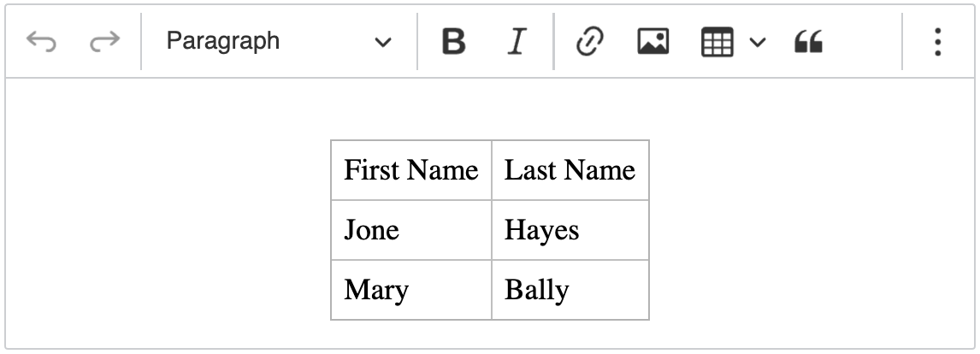Viewport: 980px width, 354px height.
Task: Place cursor in the Jone cell
Action: 411,230
